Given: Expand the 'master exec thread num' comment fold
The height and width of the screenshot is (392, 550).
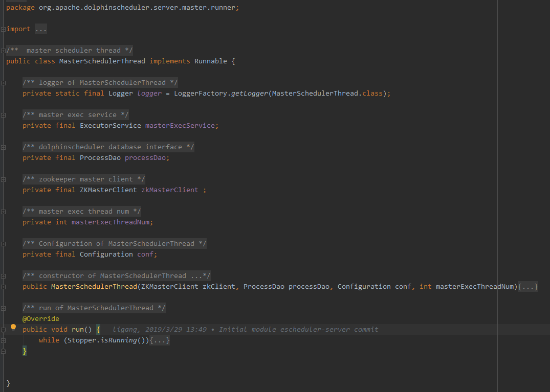Looking at the screenshot, I should (3, 212).
